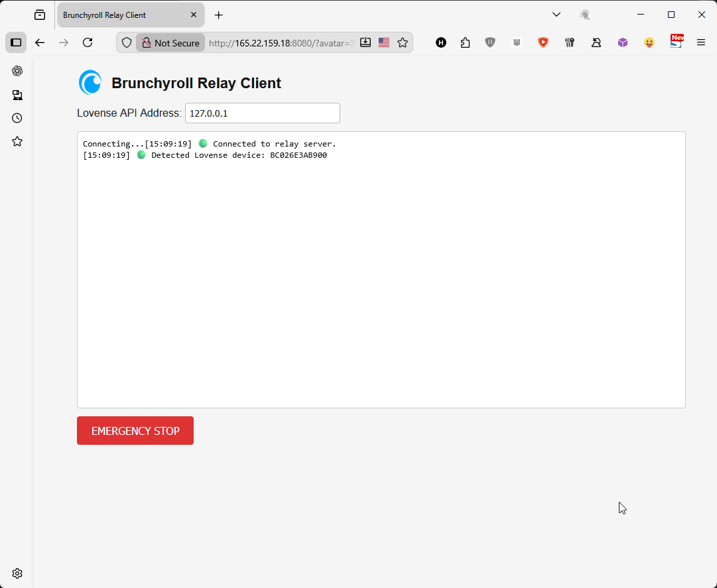Open the browser extensions puzzle icon
The width and height of the screenshot is (717, 588).
465,42
